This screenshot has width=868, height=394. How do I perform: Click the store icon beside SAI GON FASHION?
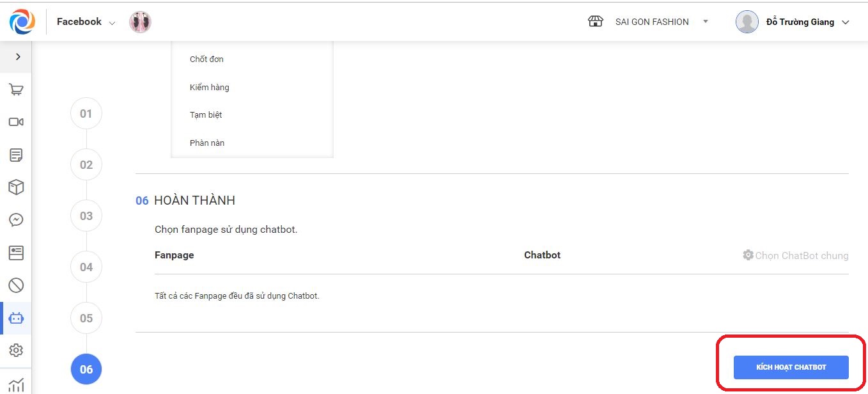595,21
